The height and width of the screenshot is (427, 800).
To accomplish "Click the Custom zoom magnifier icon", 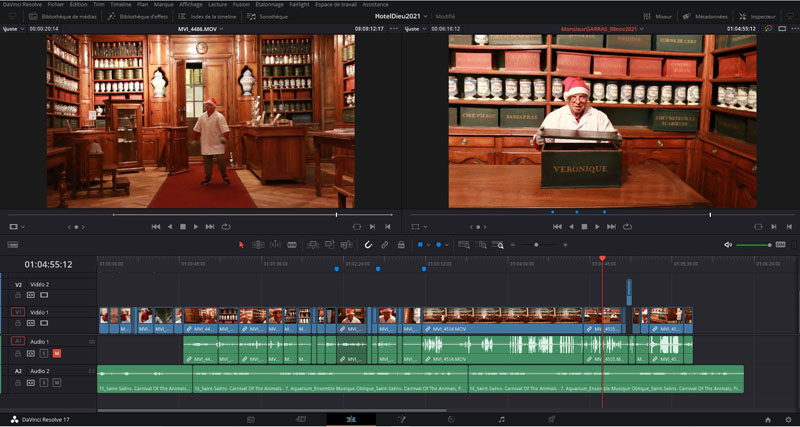I will tap(498, 245).
